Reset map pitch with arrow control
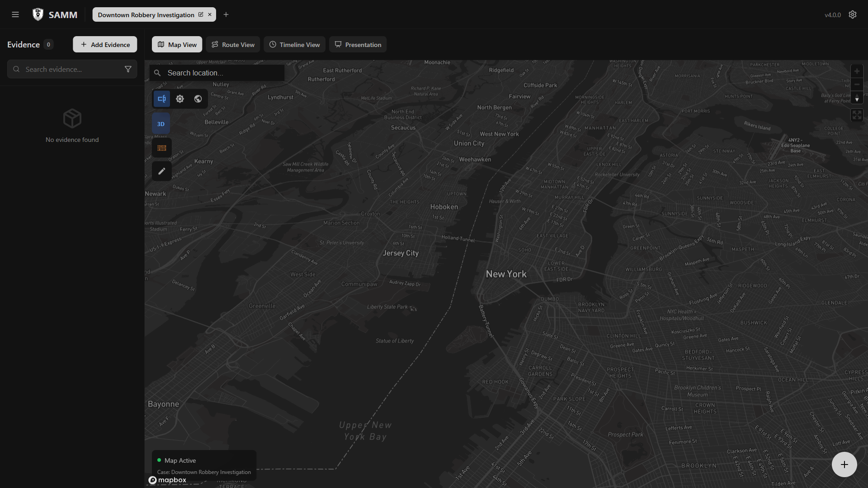Screen dimensions: 868x488 coord(857,98)
